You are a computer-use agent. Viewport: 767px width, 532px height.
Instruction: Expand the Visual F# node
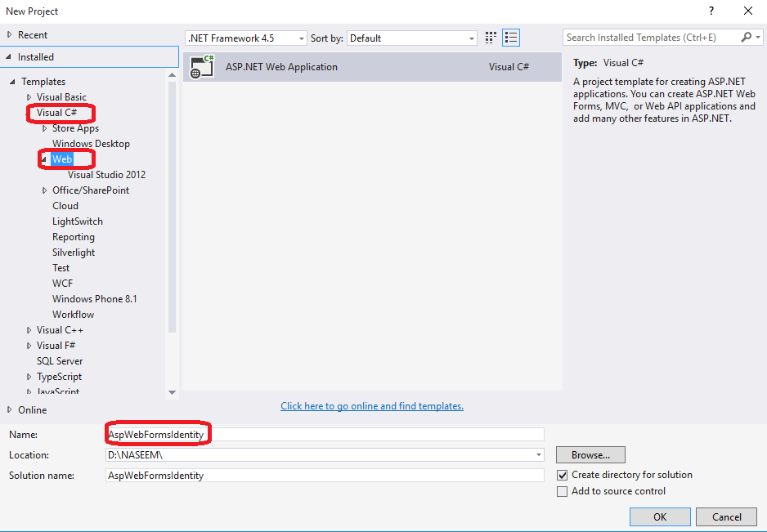29,346
